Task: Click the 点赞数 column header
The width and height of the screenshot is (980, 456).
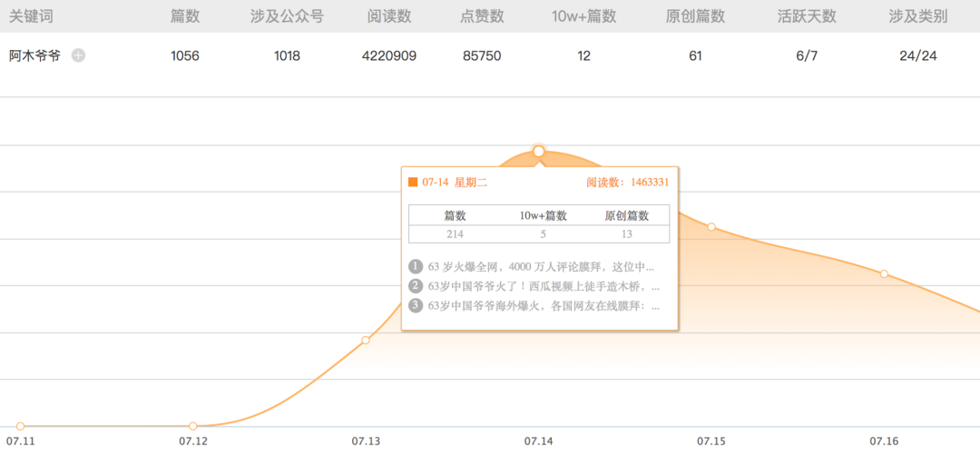Action: 482,17
